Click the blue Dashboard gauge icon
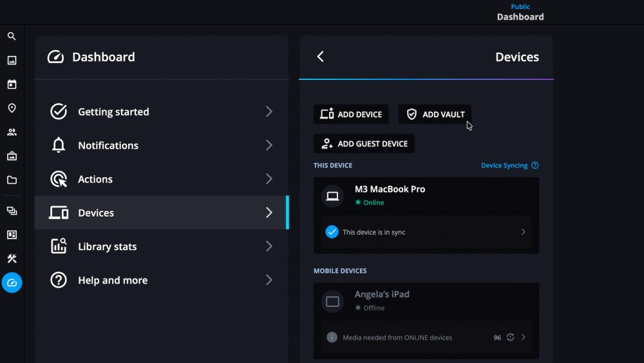644x363 pixels. pos(12,282)
